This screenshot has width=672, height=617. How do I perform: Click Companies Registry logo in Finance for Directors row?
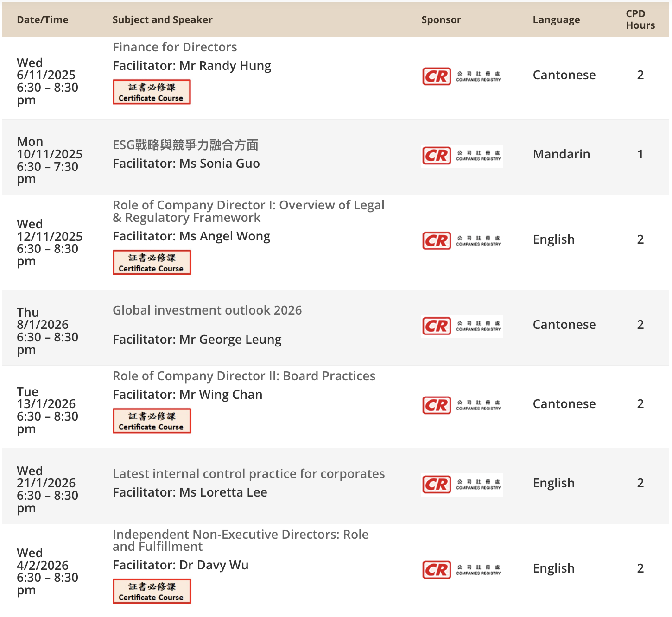point(462,76)
